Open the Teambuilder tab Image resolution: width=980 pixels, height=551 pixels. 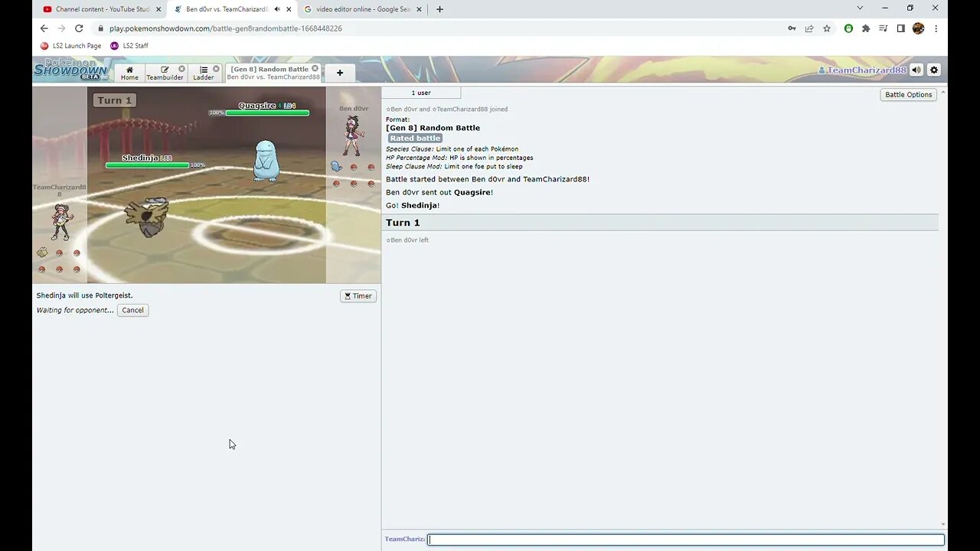click(165, 73)
